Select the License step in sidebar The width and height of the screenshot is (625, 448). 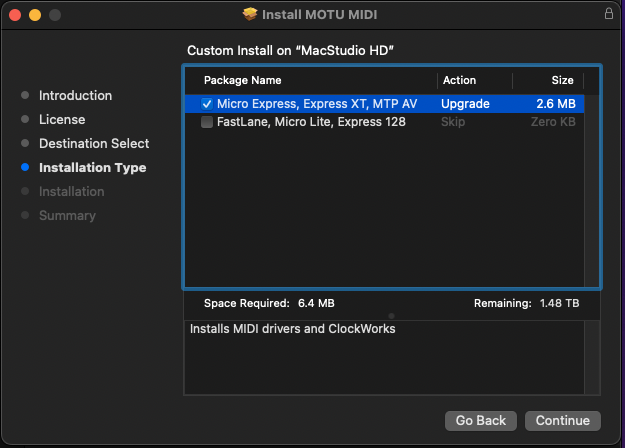click(x=62, y=120)
